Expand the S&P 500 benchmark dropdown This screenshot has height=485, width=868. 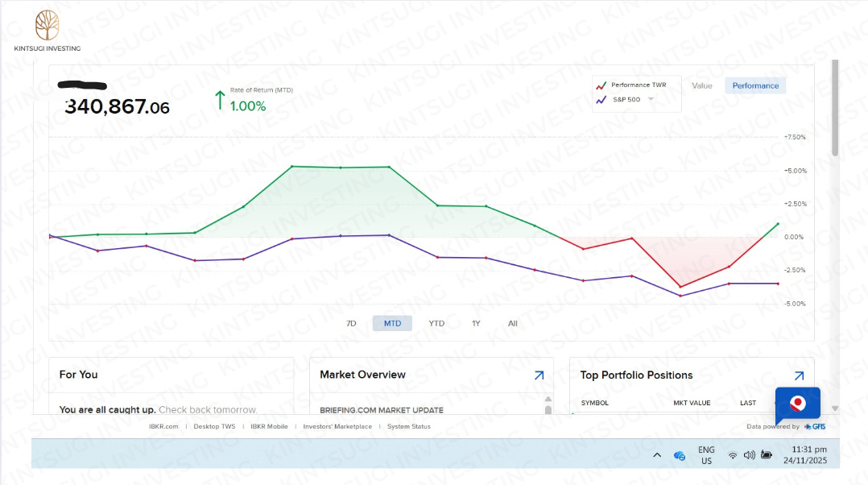click(651, 100)
